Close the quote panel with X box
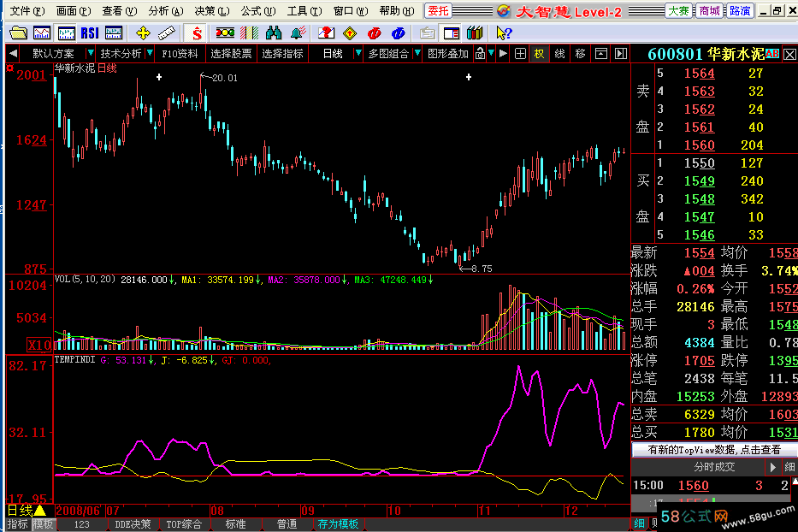The image size is (798, 532). click(x=789, y=54)
